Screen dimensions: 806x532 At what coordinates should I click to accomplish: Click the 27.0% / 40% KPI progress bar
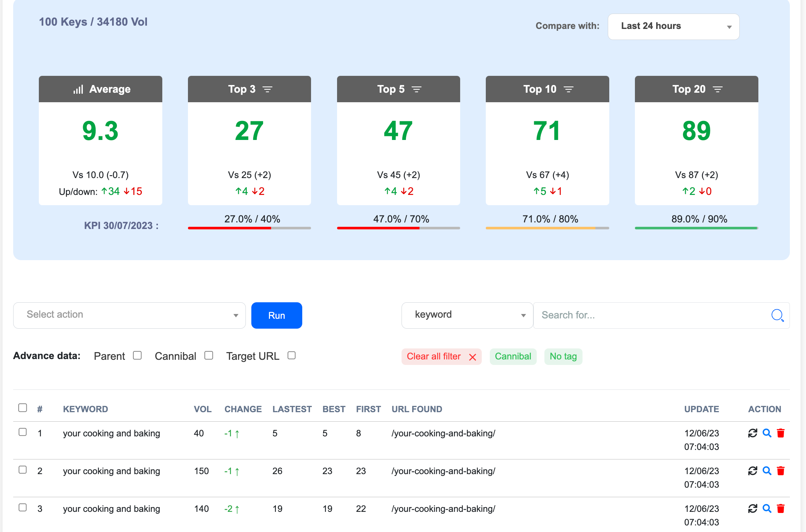click(x=249, y=228)
